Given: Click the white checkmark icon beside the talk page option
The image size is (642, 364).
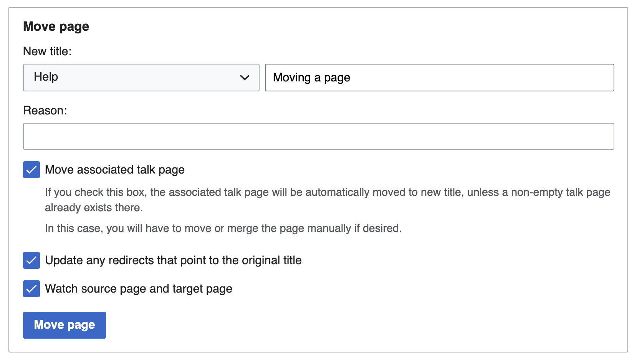Looking at the screenshot, I should click(31, 170).
